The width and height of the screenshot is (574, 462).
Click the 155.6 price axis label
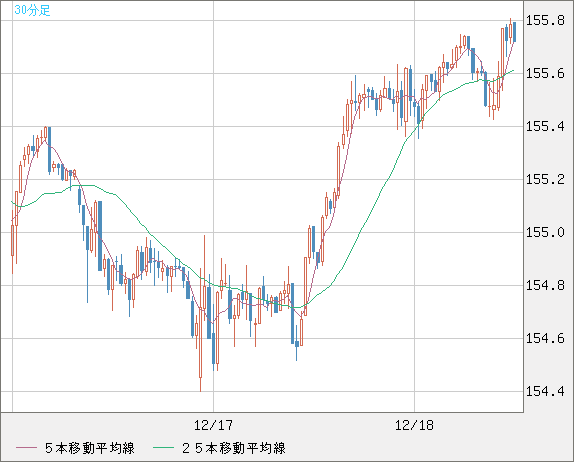click(545, 74)
